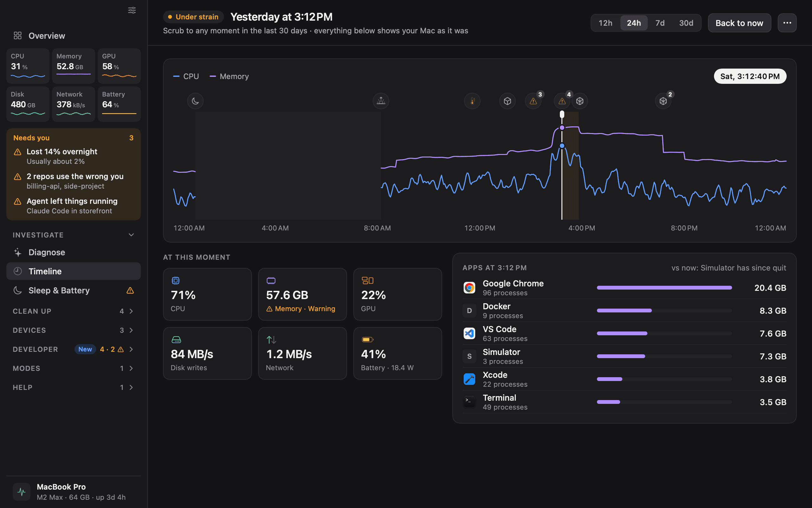Expand the Help section
Screen dimensions: 812x508
pyautogui.click(x=74, y=387)
